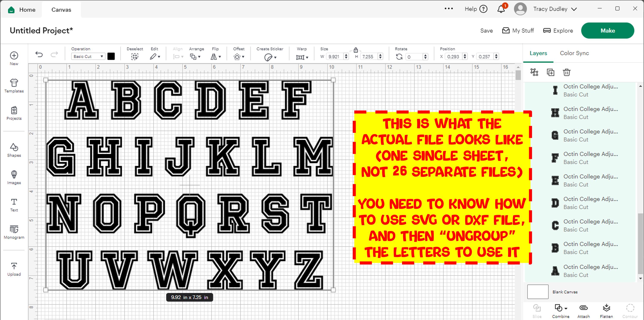Viewport: 644px width, 320px height.
Task: Click the Deselect icon
Action: click(135, 57)
